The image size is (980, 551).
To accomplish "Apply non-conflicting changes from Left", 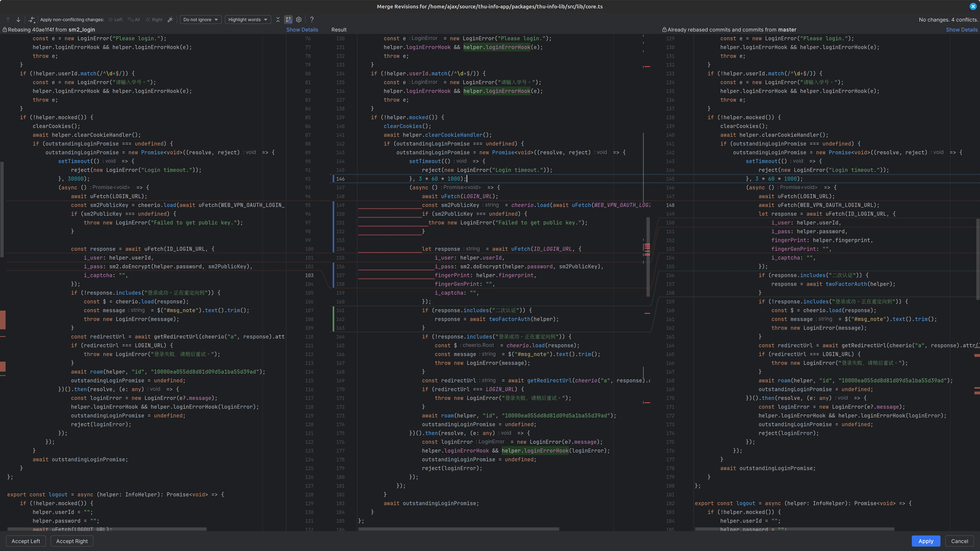I will pyautogui.click(x=115, y=19).
